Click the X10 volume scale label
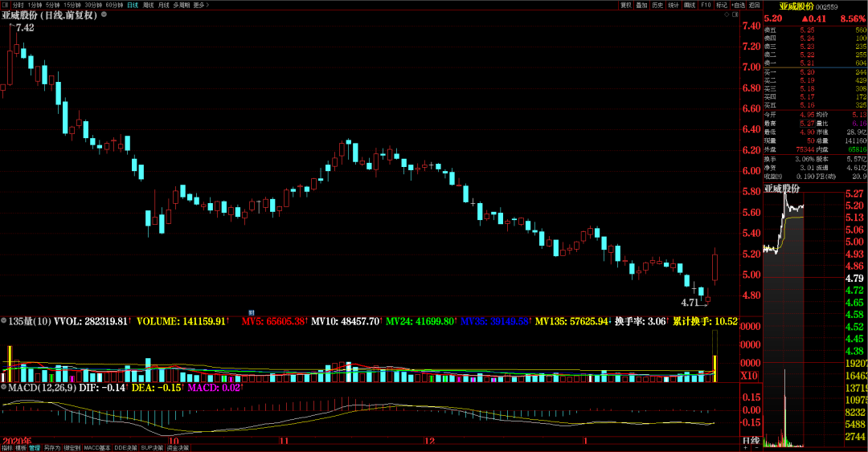 [x=749, y=376]
